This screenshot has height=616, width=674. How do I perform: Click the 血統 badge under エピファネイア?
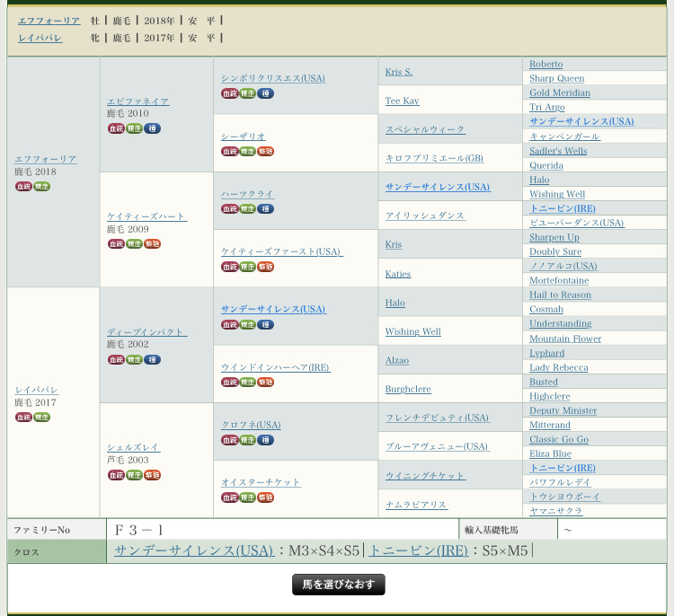coord(116,128)
